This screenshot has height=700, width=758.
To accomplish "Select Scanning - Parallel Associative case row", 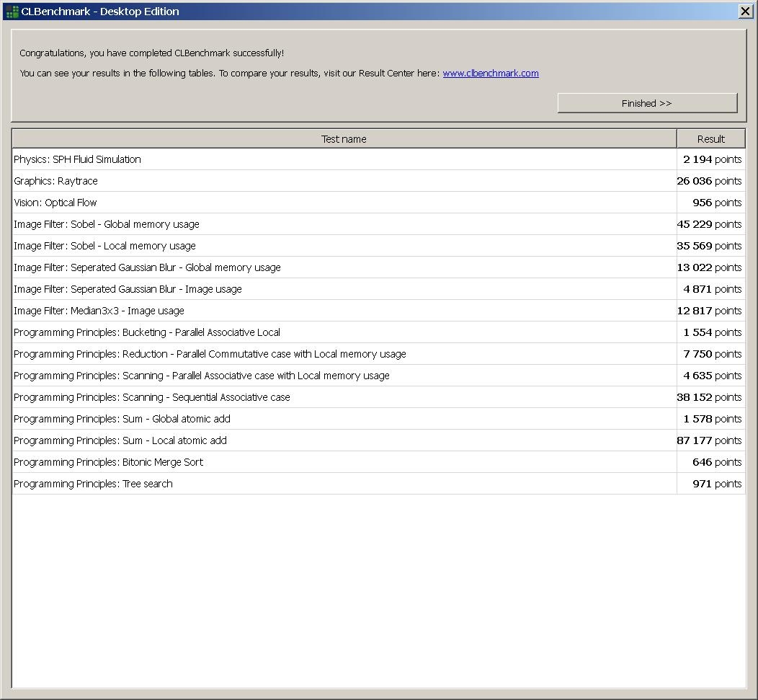I will 379,376.
